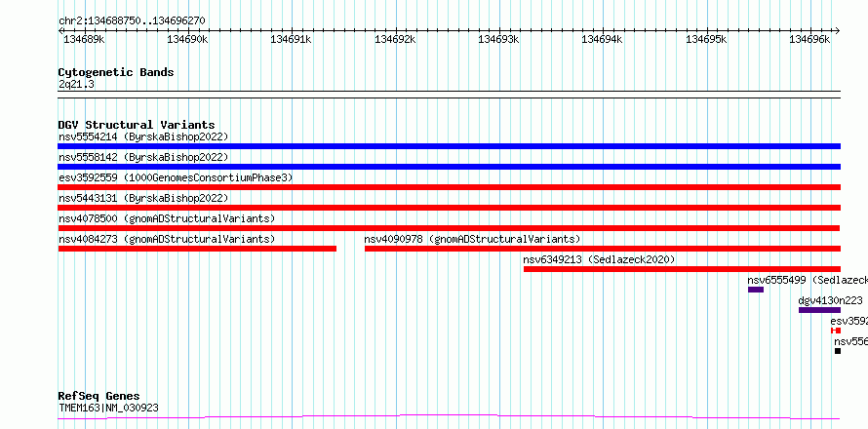Click the esv3592559 red variant bar

point(449,187)
